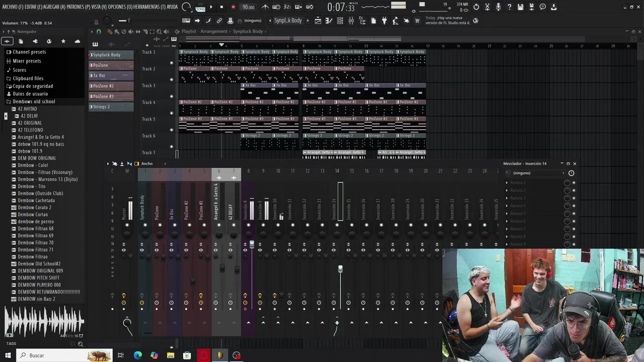Toggle Master mixer track mute light
644x362 pixels.
pos(127,225)
